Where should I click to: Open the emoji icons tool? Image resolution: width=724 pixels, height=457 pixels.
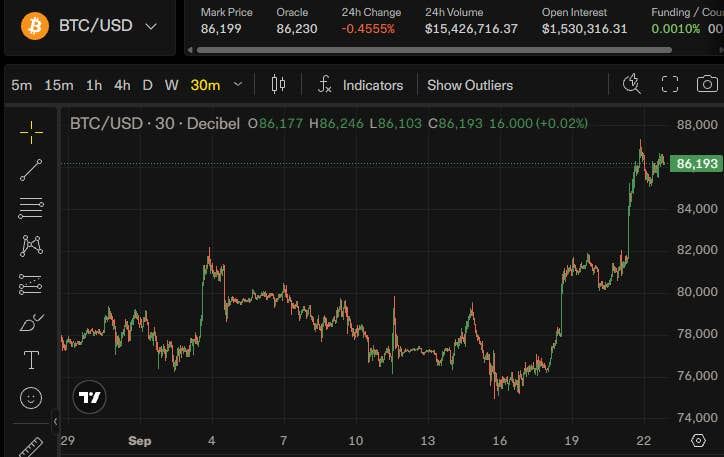click(x=31, y=398)
